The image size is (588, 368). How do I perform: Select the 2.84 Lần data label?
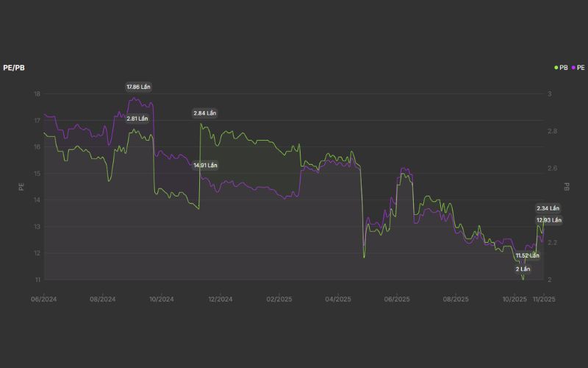[205, 113]
